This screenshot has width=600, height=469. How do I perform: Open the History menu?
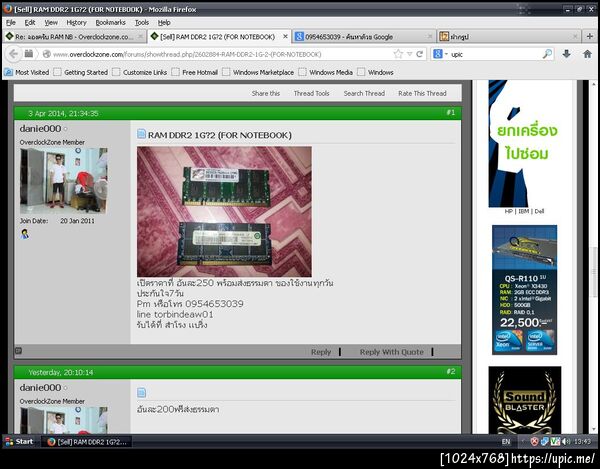tap(77, 23)
